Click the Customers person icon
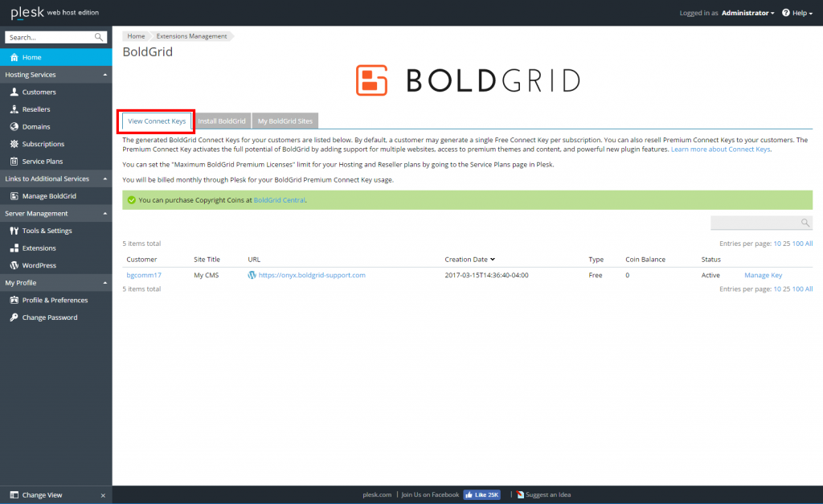Image resolution: width=823 pixels, height=504 pixels. click(14, 92)
